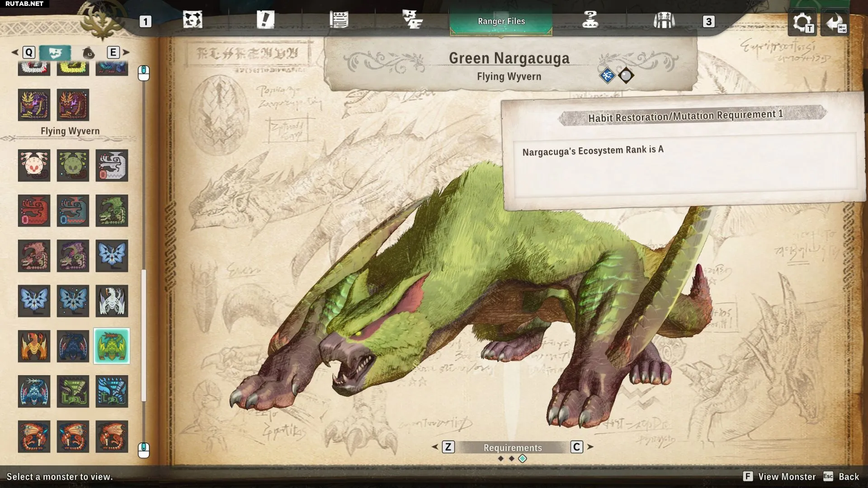Choose the white Barioth-like wyvern icon
This screenshot has width=868, height=488.
(x=112, y=301)
